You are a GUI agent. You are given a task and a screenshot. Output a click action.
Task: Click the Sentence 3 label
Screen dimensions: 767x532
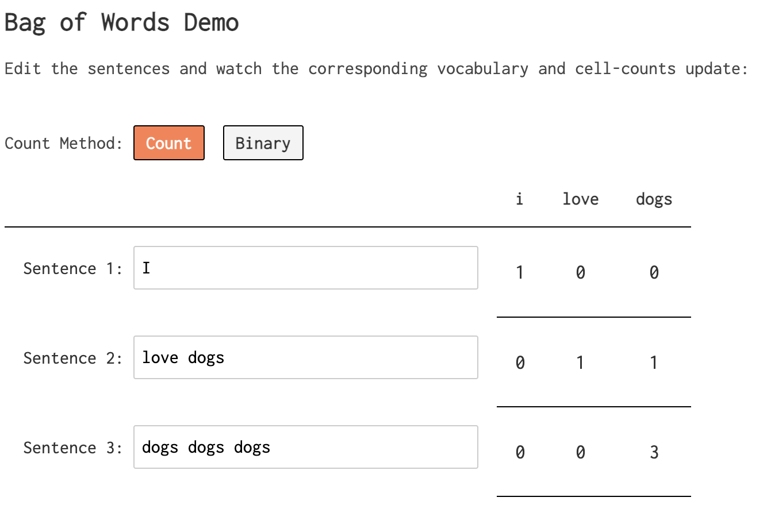pyautogui.click(x=73, y=448)
